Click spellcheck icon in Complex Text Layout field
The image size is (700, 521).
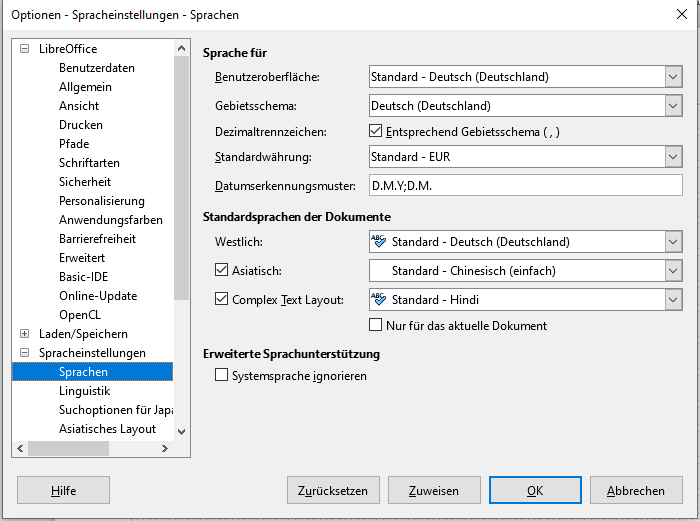coord(379,299)
